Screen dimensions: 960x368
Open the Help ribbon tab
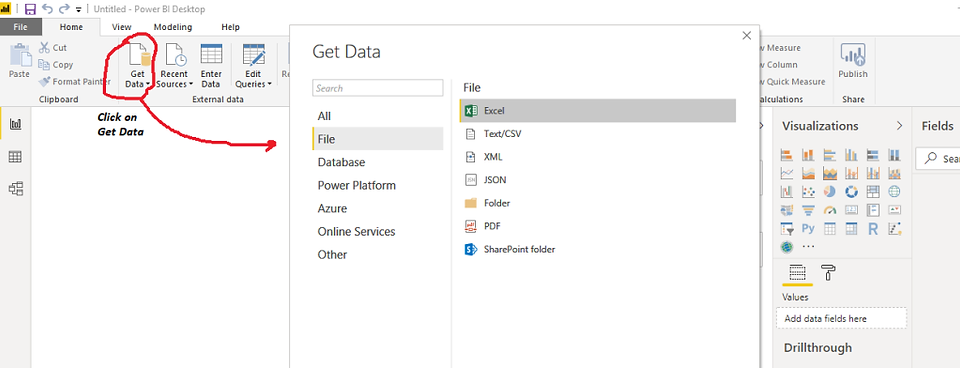tap(231, 27)
